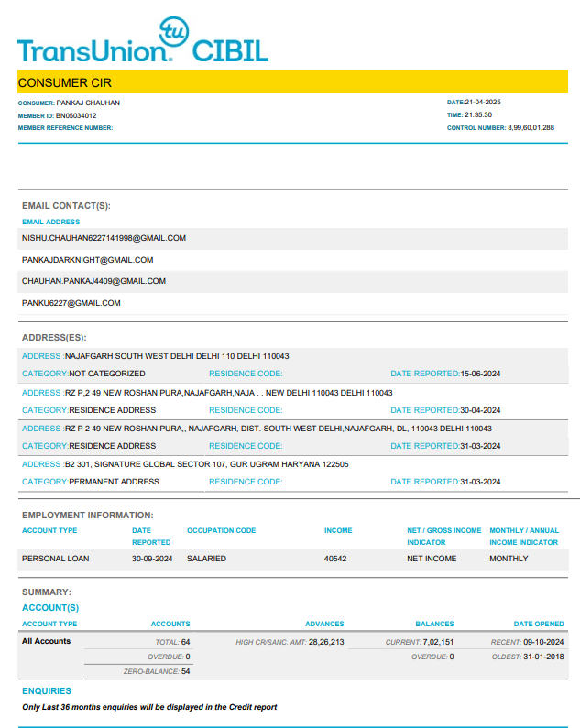Click the NOT CATEGORIZED category value
The width and height of the screenshot is (580, 728).
click(107, 374)
